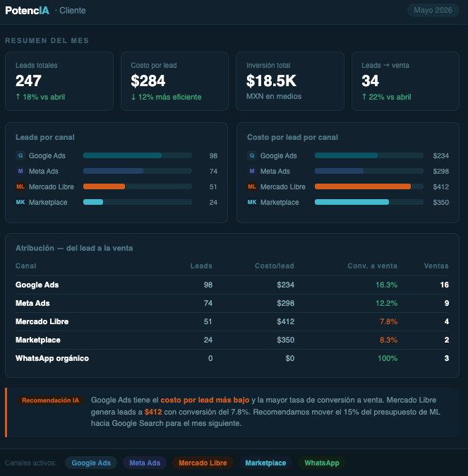Click Meta Ads icon in Leads por canal

coord(20,171)
